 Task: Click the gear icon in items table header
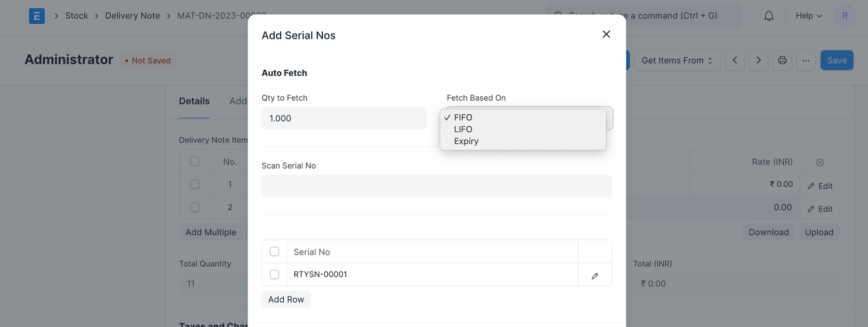pyautogui.click(x=819, y=162)
